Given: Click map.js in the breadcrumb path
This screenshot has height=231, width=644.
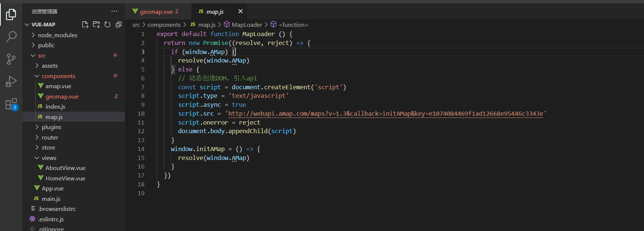Looking at the screenshot, I should click(203, 25).
